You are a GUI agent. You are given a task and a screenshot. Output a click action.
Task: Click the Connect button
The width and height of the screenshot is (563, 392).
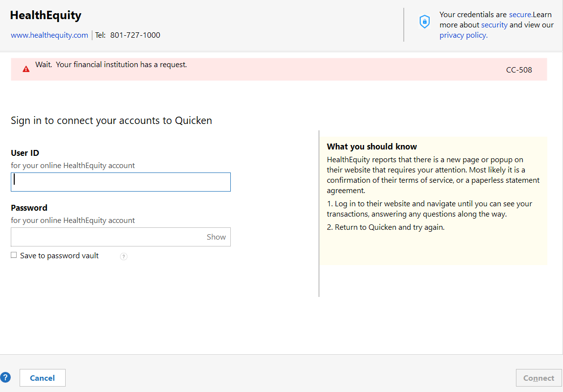coord(539,378)
